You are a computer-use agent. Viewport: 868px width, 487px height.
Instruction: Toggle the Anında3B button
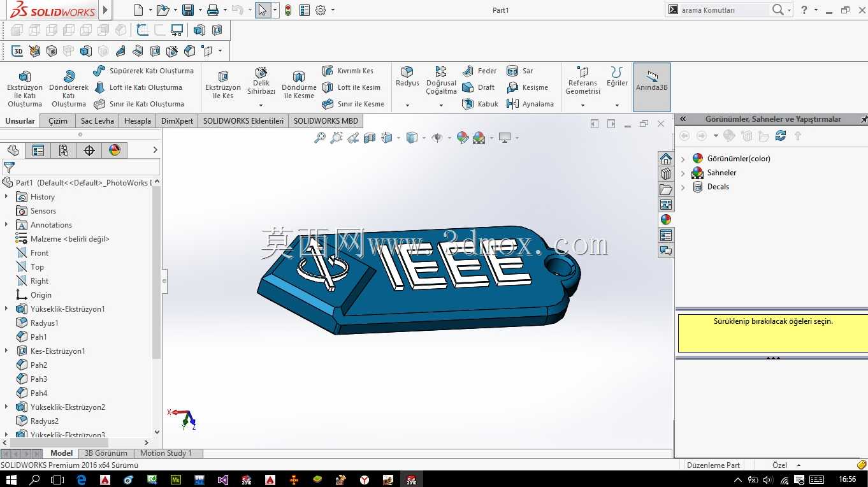[652, 87]
